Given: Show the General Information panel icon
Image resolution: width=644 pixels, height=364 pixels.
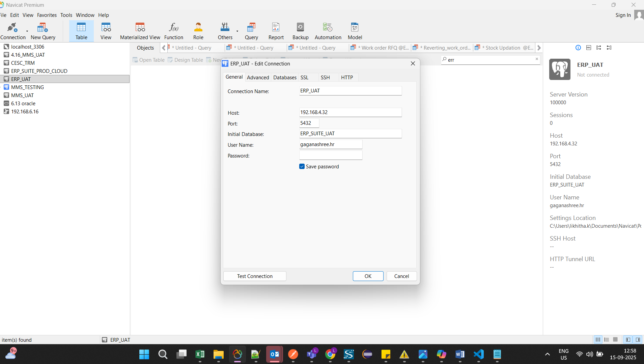Looking at the screenshot, I should point(578,48).
